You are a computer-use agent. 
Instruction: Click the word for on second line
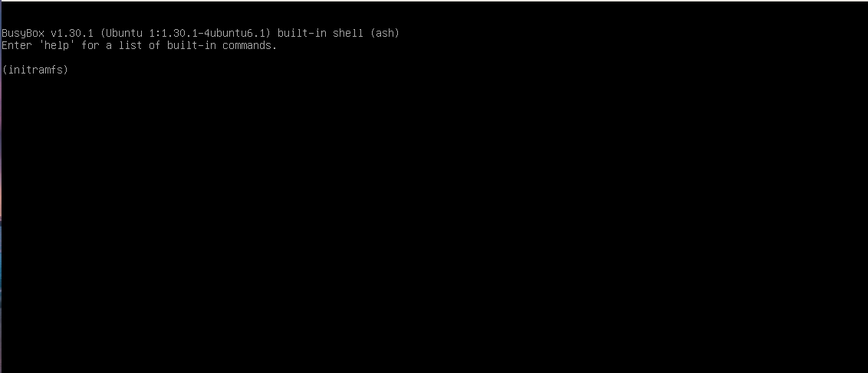pos(90,45)
